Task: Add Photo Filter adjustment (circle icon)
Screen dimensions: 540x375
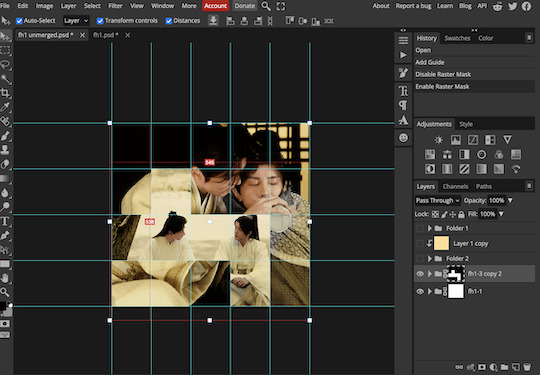Action: [x=481, y=154]
